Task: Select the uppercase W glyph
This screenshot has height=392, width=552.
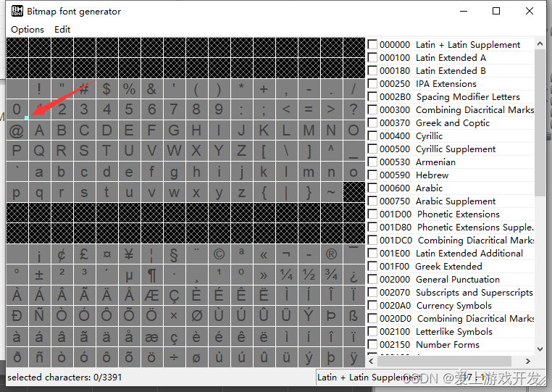Action: click(175, 151)
